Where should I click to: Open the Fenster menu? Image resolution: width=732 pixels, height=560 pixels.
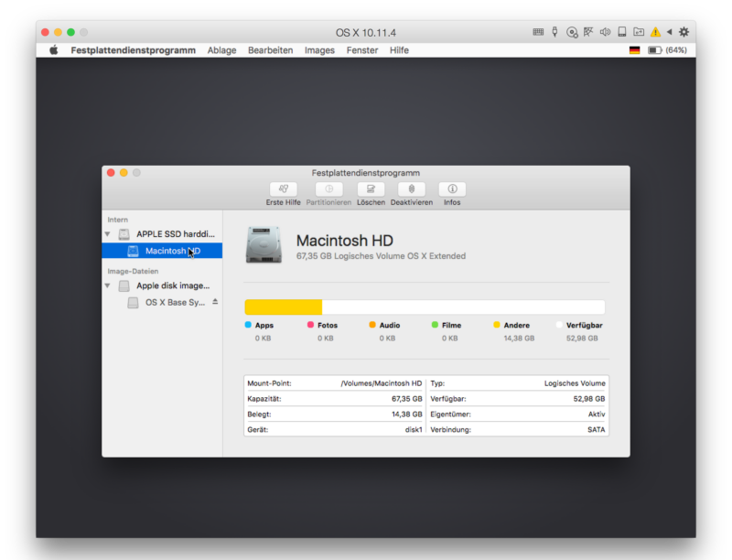pyautogui.click(x=362, y=50)
